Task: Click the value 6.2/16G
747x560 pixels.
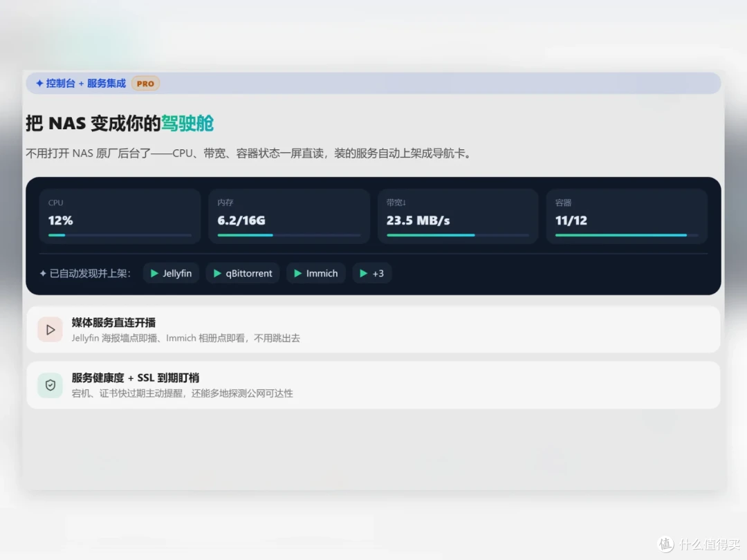Action: (x=241, y=221)
